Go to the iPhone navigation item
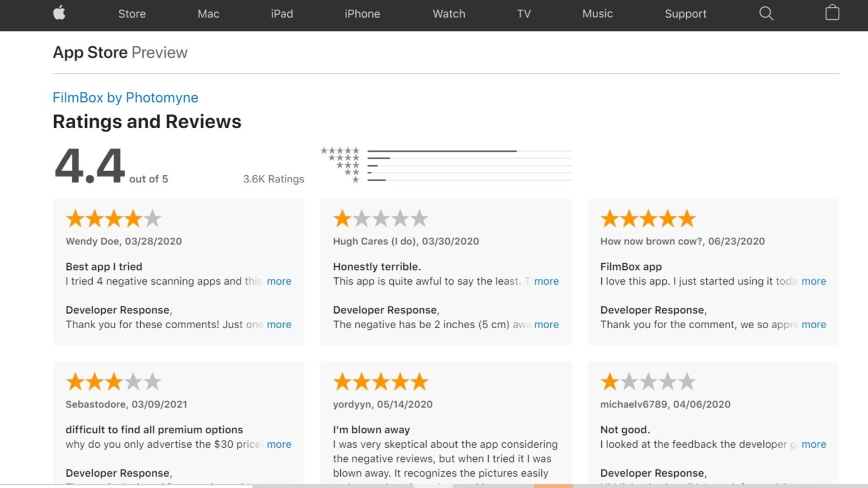The height and width of the screenshot is (488, 868). pyautogui.click(x=362, y=14)
